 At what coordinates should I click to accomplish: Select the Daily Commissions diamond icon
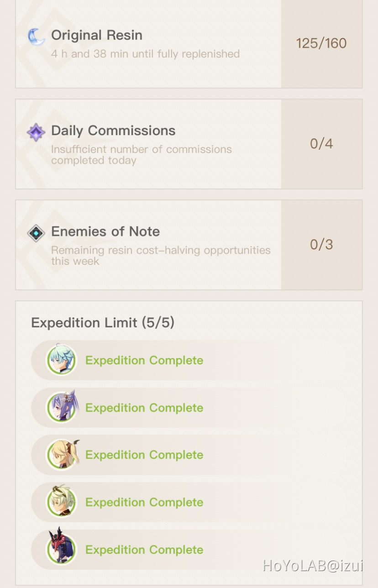(36, 132)
